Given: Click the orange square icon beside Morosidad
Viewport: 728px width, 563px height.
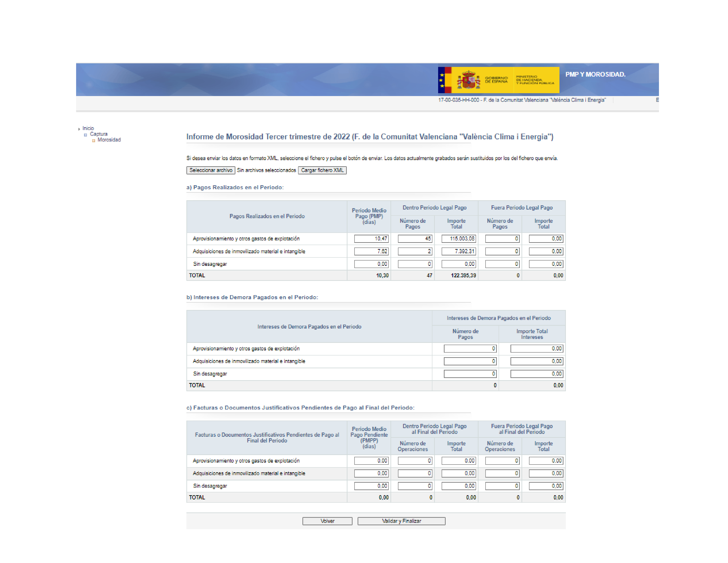Looking at the screenshot, I should click(94, 141).
